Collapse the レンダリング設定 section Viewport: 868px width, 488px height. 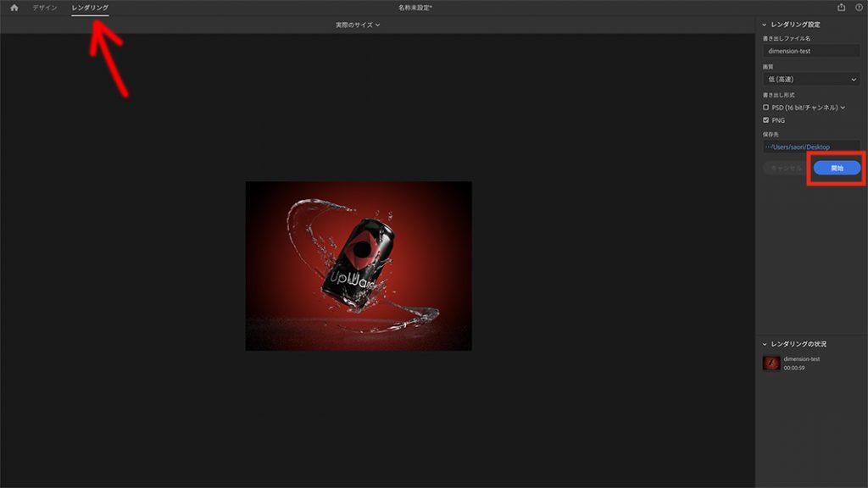click(764, 25)
